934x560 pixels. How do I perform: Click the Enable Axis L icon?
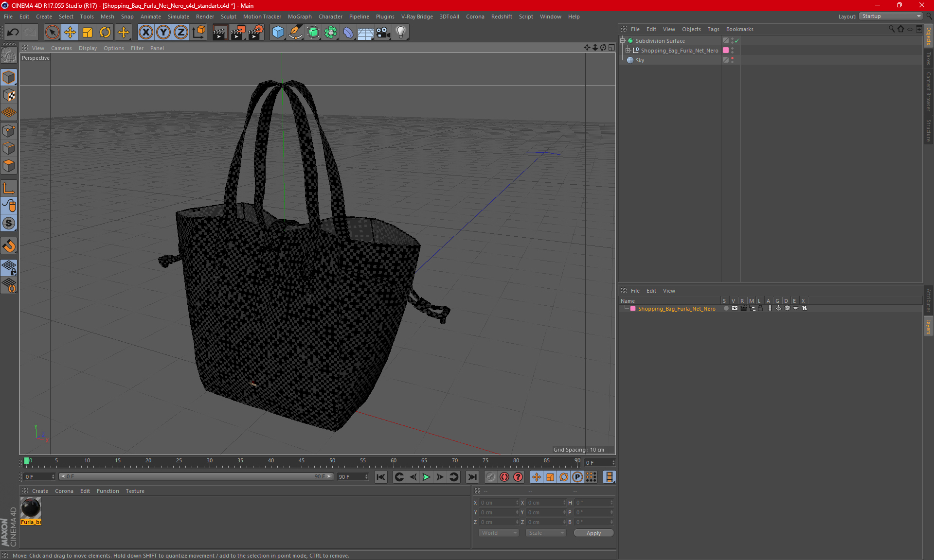[x=9, y=188]
